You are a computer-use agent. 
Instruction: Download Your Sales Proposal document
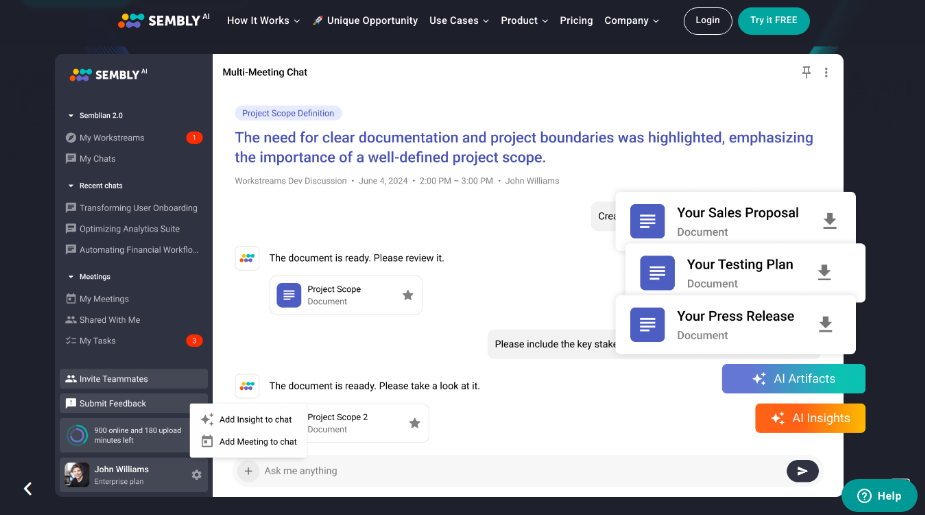(829, 221)
